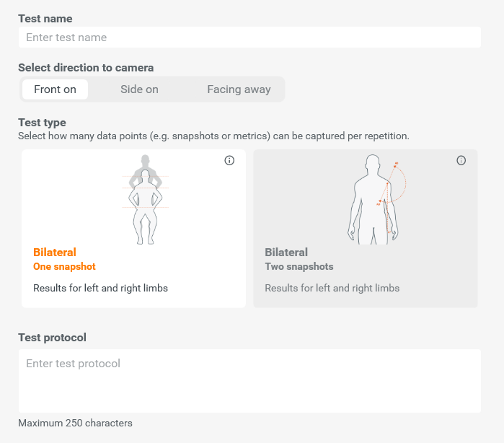Click the Test name label

45,19
